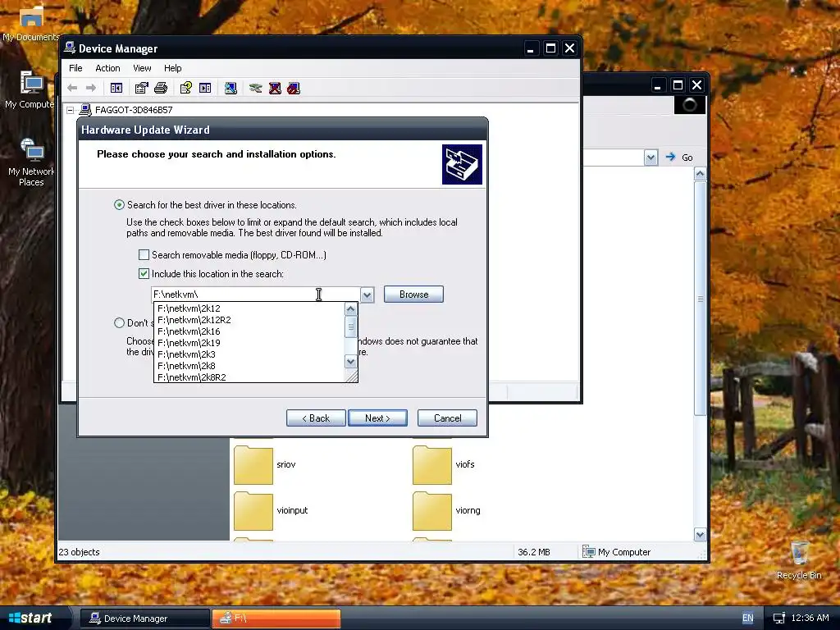Click the Update Driver toolbar icon
840x630 pixels.
[256, 88]
